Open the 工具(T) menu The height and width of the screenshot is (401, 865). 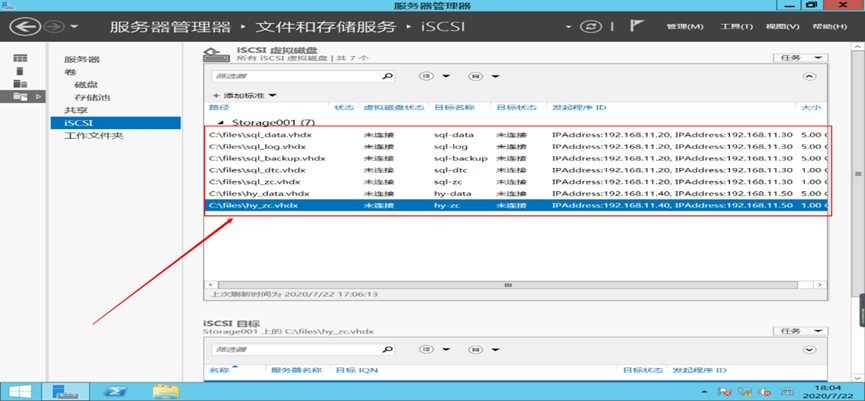[736, 26]
